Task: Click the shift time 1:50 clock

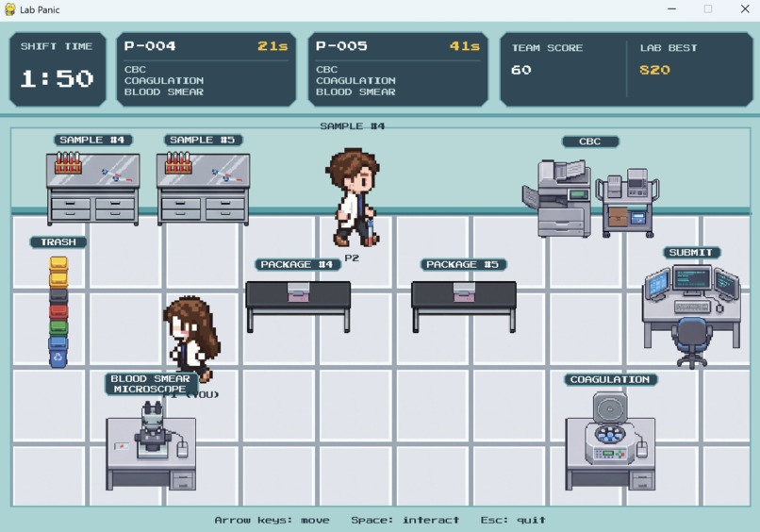Action: (x=57, y=78)
